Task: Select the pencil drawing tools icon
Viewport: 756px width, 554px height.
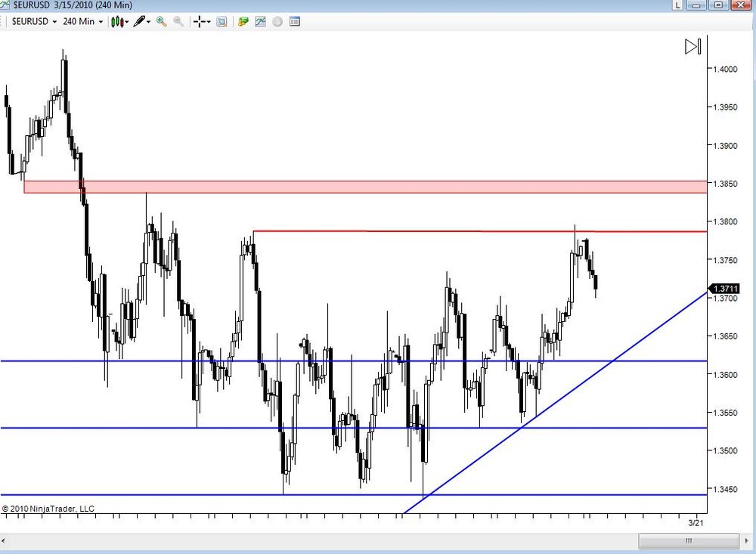Action: 139,21
